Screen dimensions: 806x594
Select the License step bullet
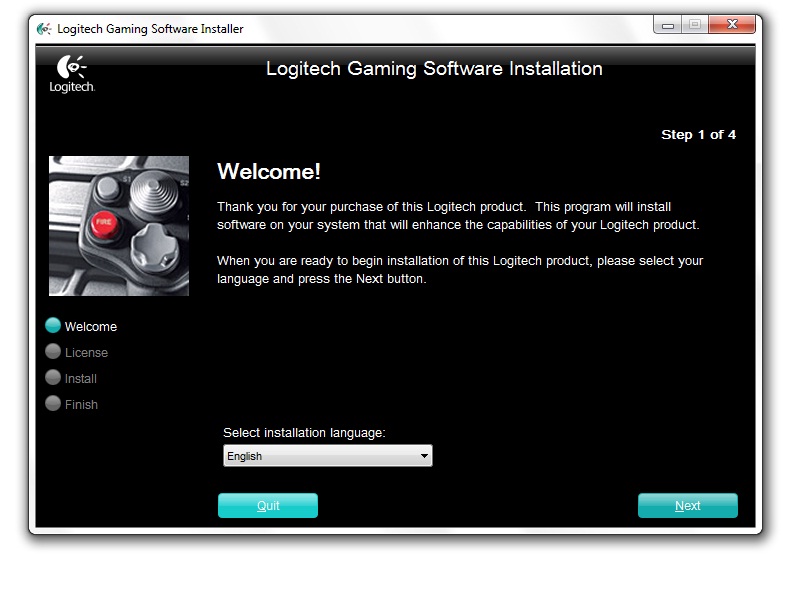point(53,351)
